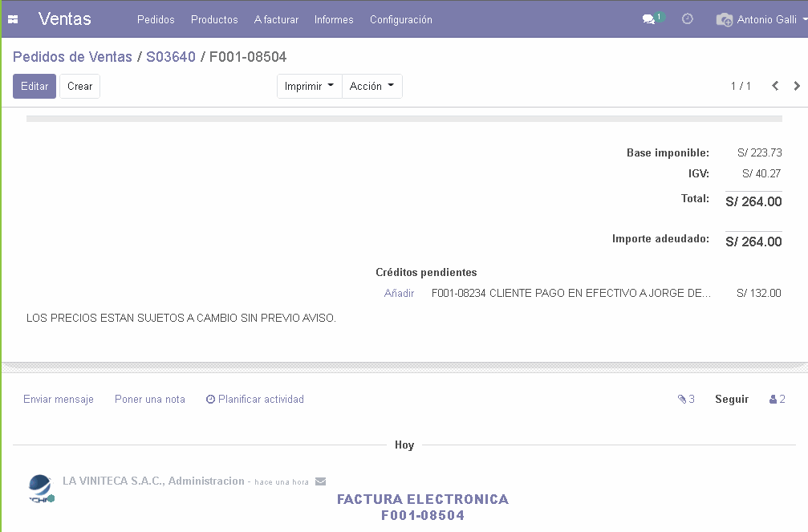Viewport: 808px width, 532px height.
Task: Click the LA VINITECA company logo avatar
Action: point(39,487)
